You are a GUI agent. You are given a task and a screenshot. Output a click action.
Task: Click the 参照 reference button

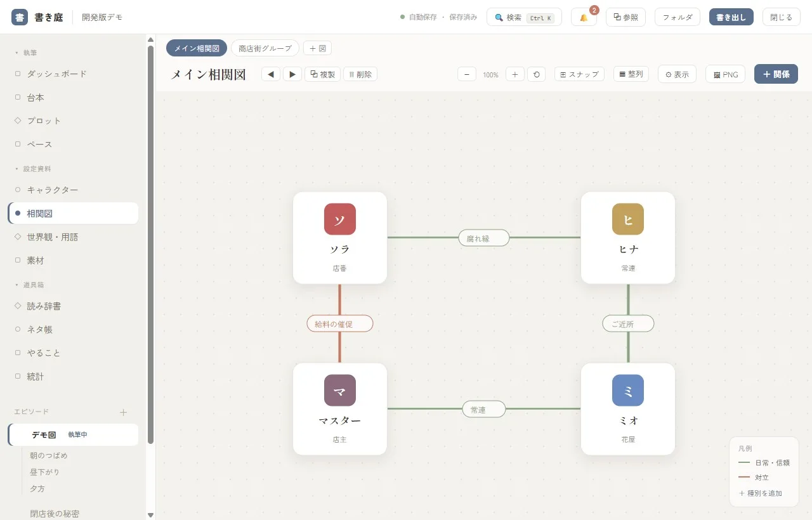625,17
